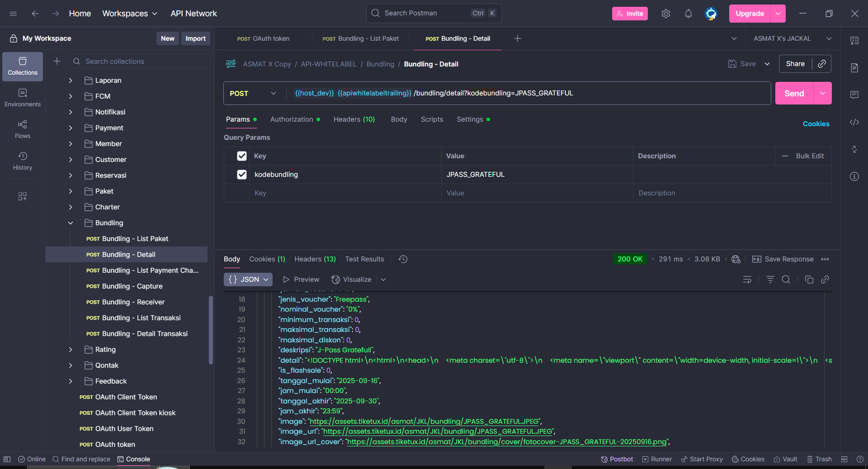Click the Send button

794,93
